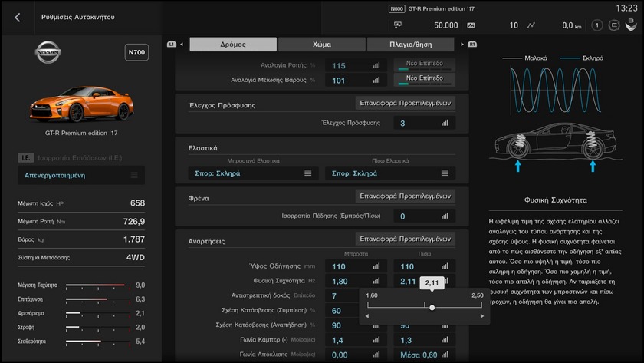
Task: Reset Αναρτήσεις with Επαναφορά Προεπιλεγμένων
Action: pos(405,239)
